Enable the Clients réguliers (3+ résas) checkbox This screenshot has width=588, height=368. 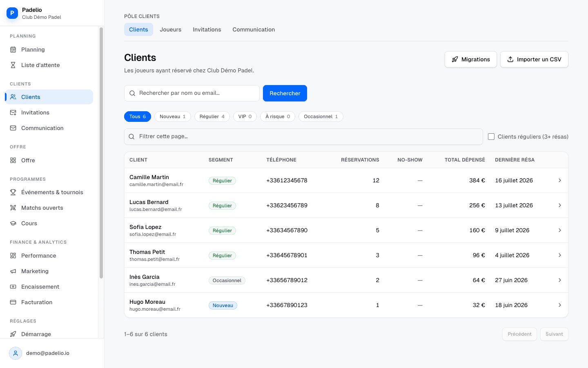point(491,137)
